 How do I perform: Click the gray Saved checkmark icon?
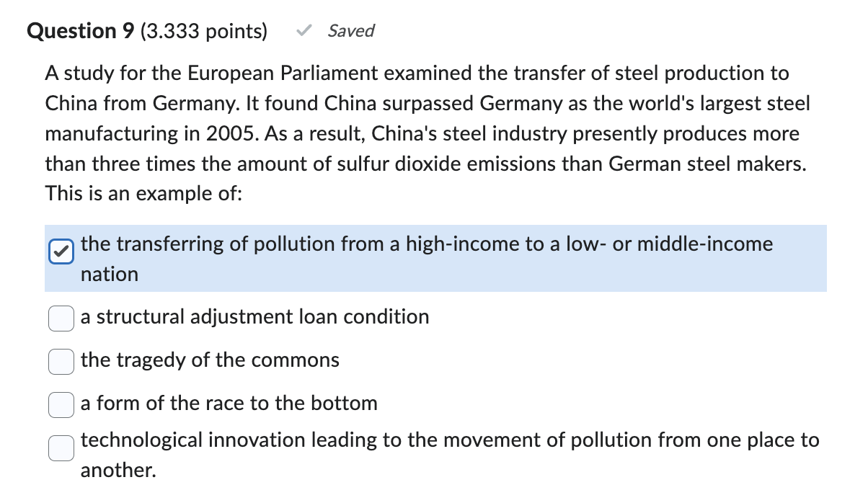(x=304, y=30)
